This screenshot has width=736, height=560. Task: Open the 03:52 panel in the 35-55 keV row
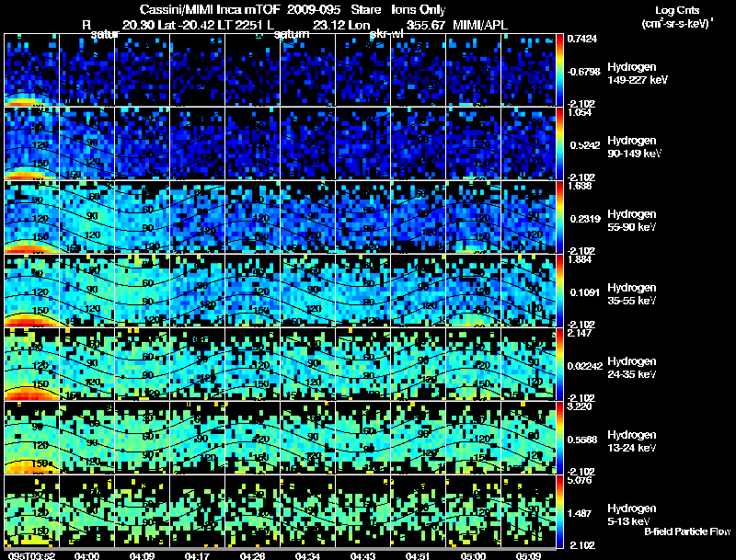point(32,291)
